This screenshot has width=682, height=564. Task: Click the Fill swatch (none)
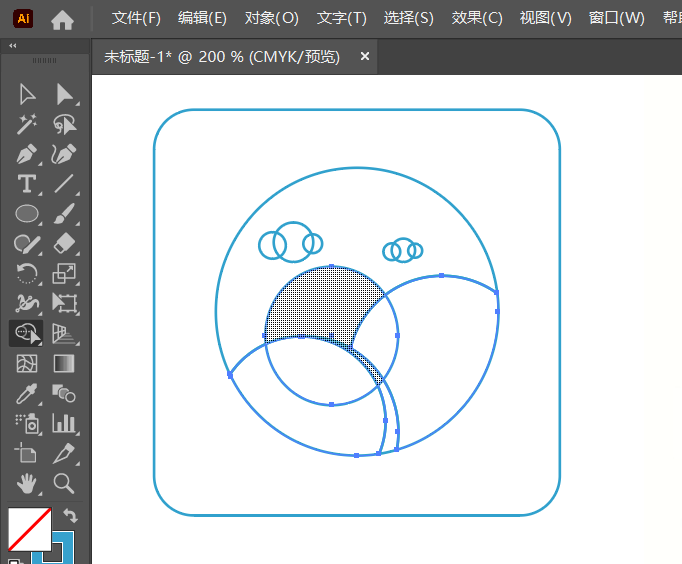tap(30, 529)
